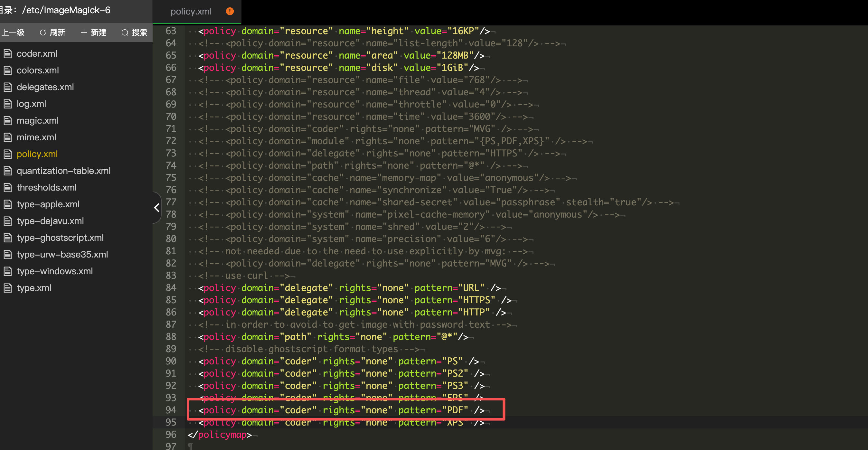This screenshot has width=868, height=450.
Task: Refresh the file list with 刷新
Action: (52, 32)
